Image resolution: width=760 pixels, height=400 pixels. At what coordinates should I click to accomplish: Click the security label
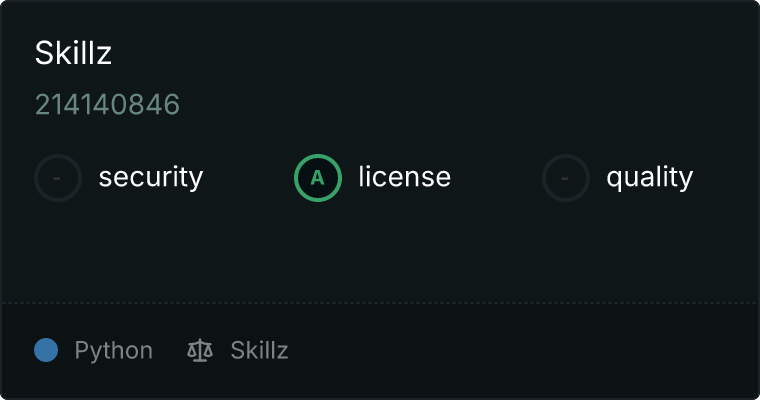point(151,177)
